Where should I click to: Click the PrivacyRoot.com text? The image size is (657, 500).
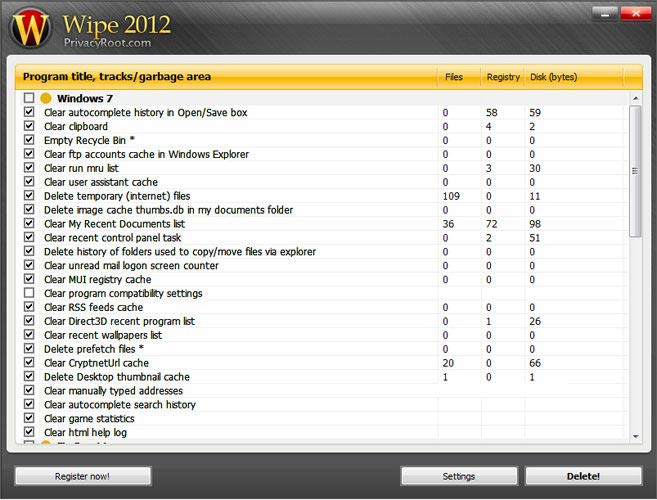[107, 42]
